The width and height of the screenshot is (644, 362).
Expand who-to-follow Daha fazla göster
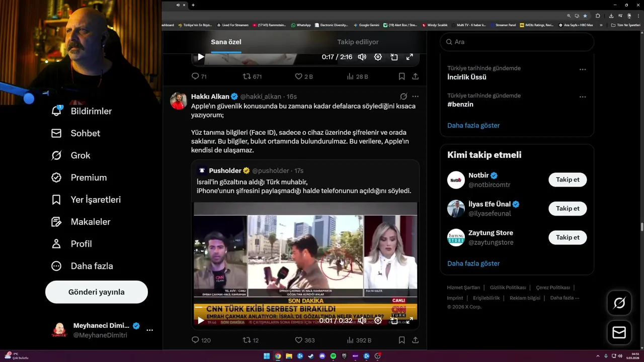(x=473, y=263)
